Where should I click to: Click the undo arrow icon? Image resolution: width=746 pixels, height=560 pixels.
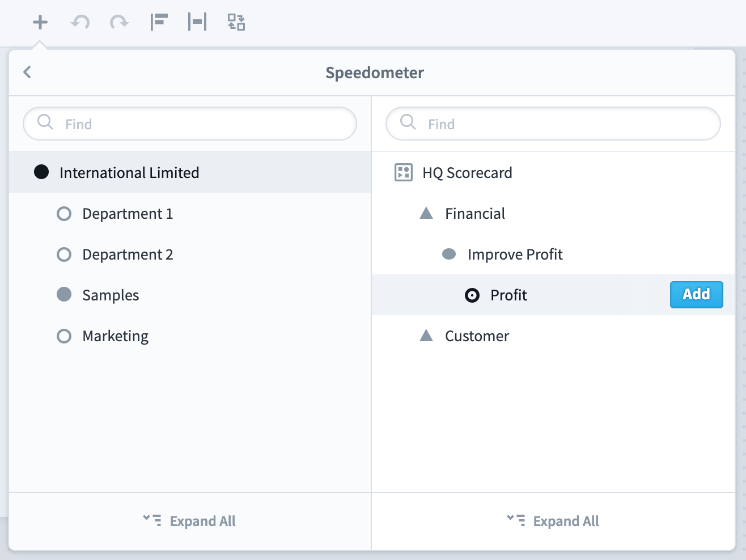point(80,22)
